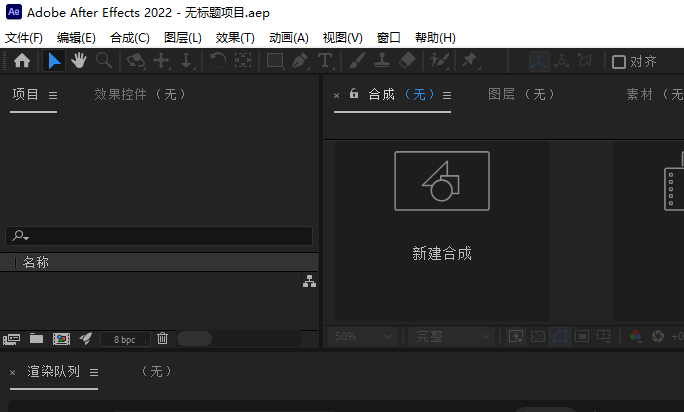Click the project search field
Screen dimensions: 684x412
click(x=159, y=236)
